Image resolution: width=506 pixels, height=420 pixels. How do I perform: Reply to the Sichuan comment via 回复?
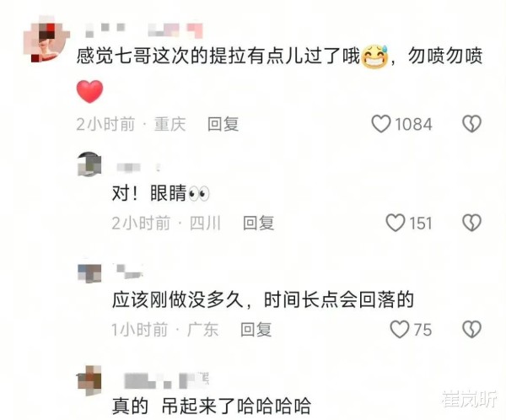pos(259,223)
